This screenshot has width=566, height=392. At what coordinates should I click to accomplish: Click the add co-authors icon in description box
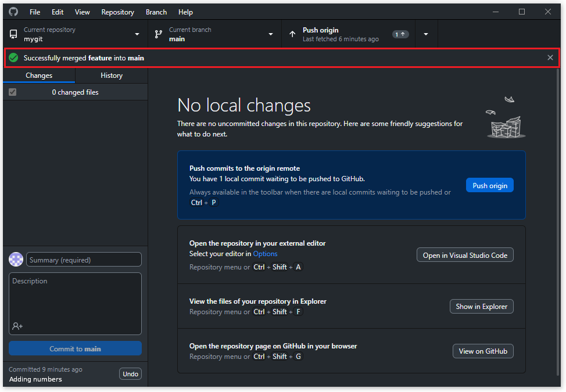coord(17,326)
